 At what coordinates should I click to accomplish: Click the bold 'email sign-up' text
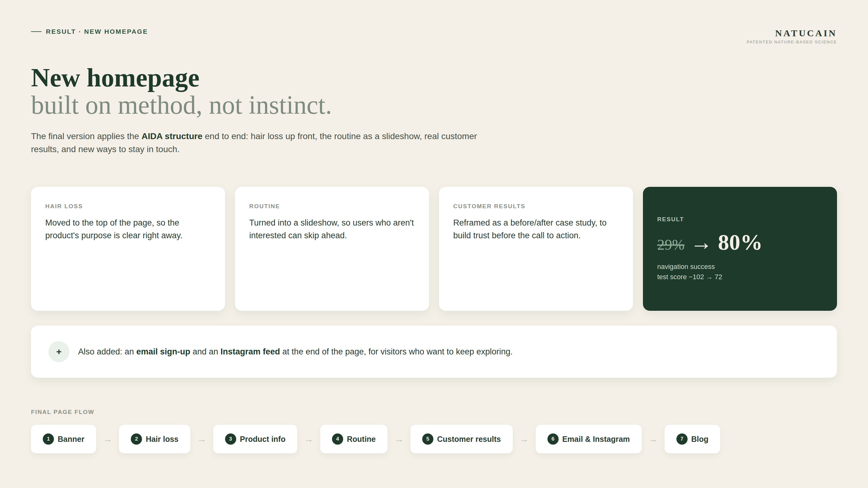pos(163,352)
